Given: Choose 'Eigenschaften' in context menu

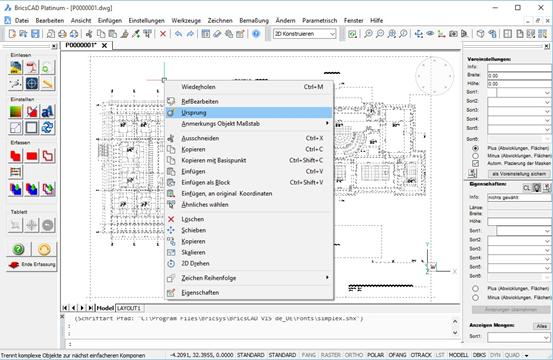Looking at the screenshot, I should coord(249,293).
